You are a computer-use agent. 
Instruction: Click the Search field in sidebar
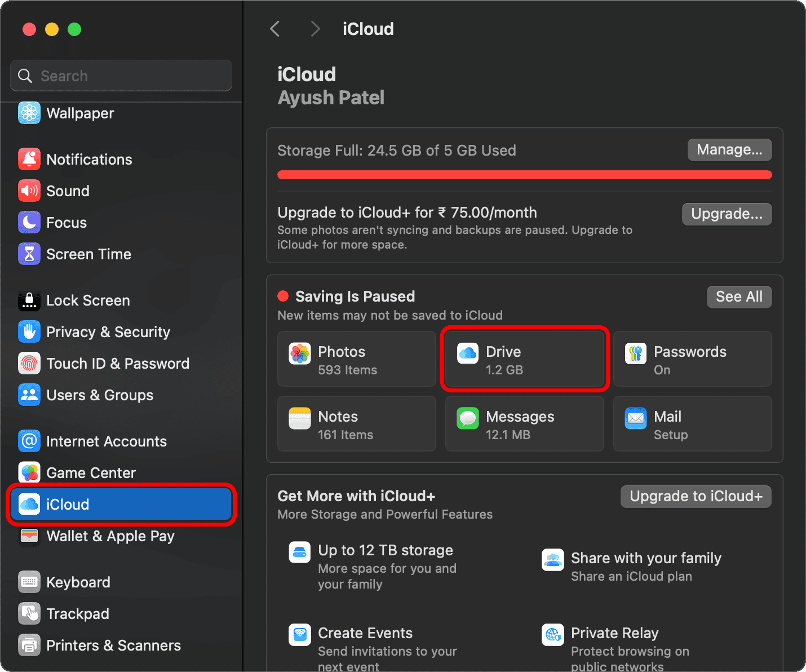[121, 76]
